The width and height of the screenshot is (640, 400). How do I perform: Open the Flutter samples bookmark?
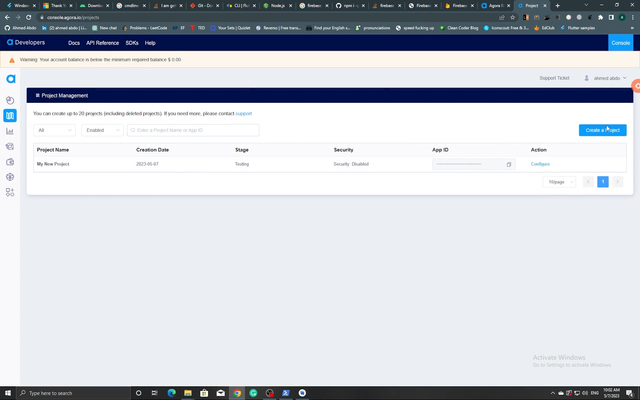(x=578, y=28)
